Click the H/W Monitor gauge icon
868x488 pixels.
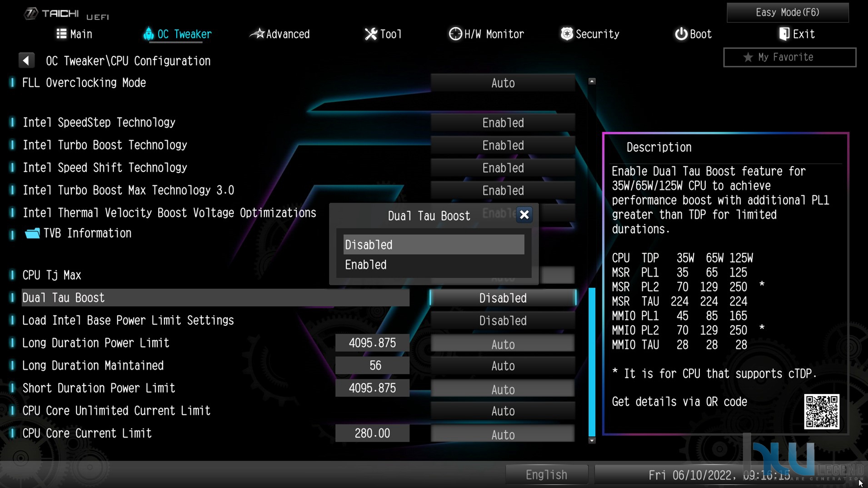point(455,34)
